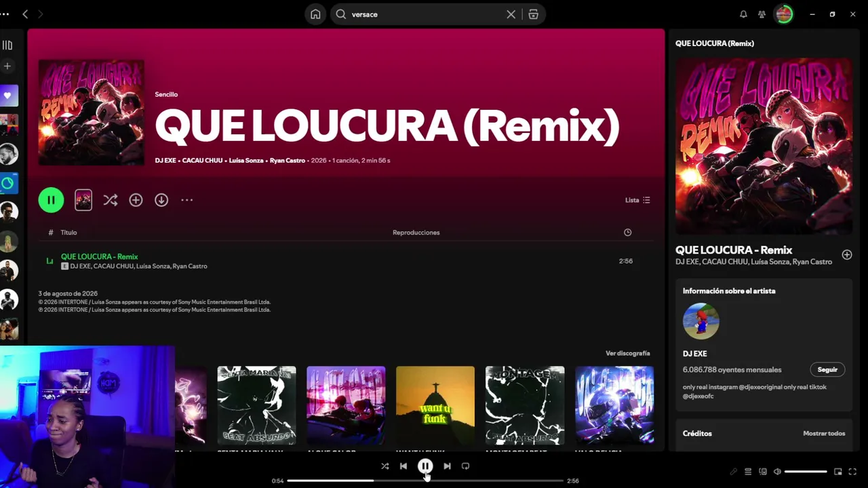Open the three-dot app menu at top left
868x488 pixels.
[x=5, y=14]
